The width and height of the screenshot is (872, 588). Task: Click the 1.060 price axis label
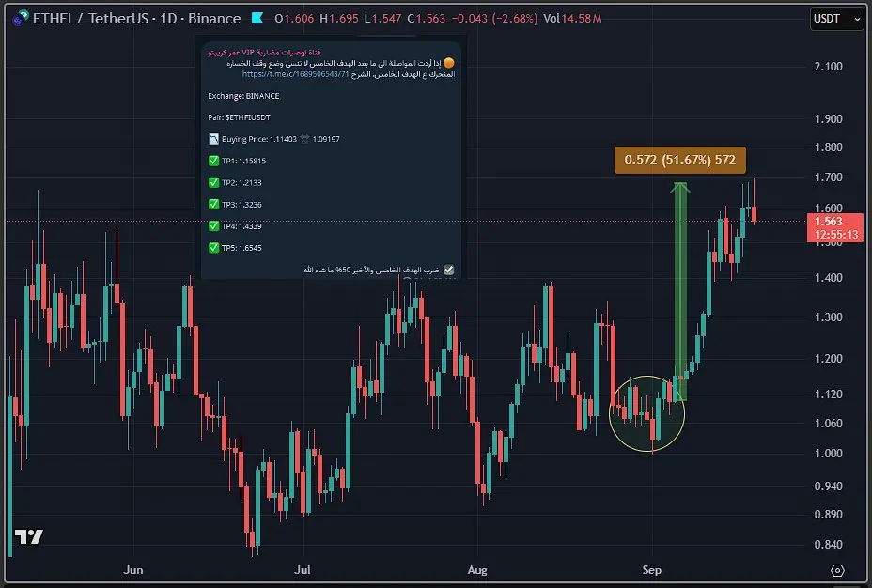(x=829, y=423)
